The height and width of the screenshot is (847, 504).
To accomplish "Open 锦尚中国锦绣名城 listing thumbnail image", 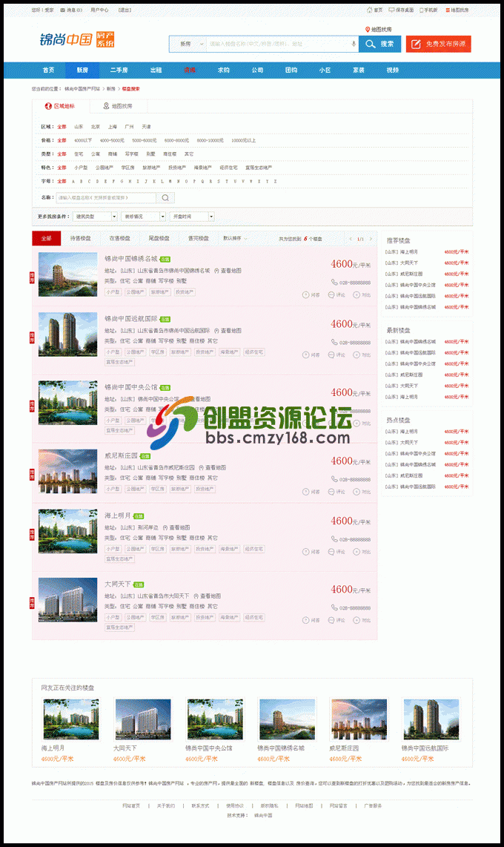I will click(x=68, y=274).
